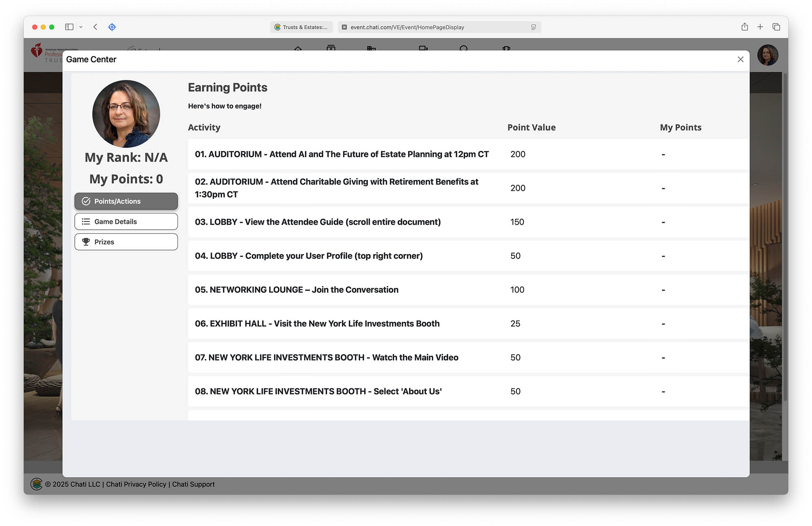Click the Share icon in Safari
The width and height of the screenshot is (812, 526).
[744, 27]
